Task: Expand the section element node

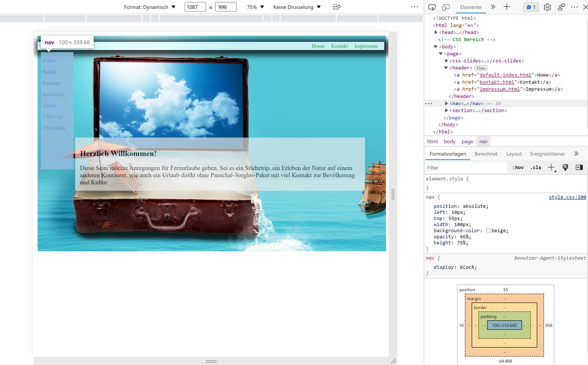Action: point(446,111)
